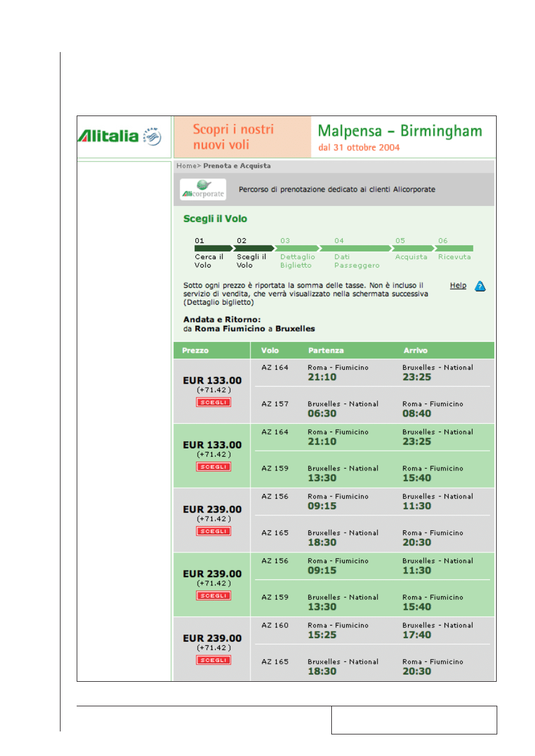The height and width of the screenshot is (756, 535).
Task: Click the Prezzo column header
Action: pos(196,350)
